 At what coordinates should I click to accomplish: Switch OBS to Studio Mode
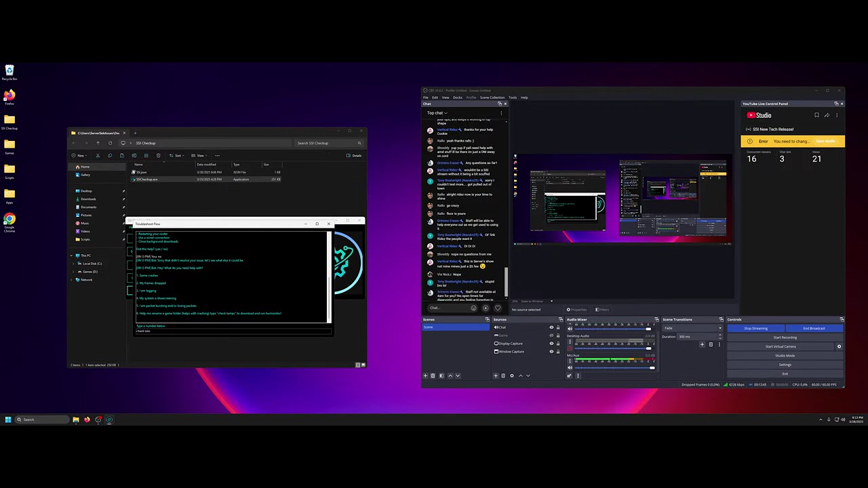point(785,356)
